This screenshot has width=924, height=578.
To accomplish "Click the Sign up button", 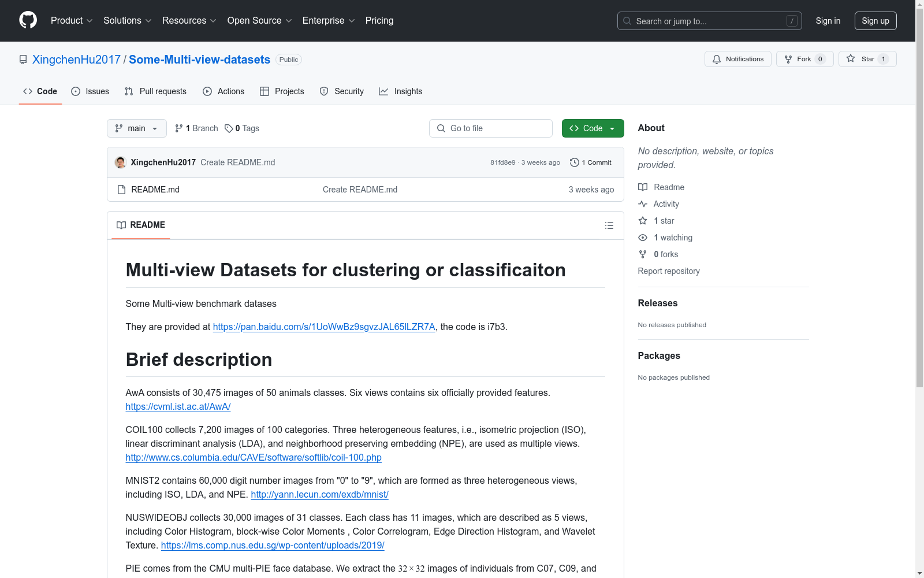I will 875,21.
